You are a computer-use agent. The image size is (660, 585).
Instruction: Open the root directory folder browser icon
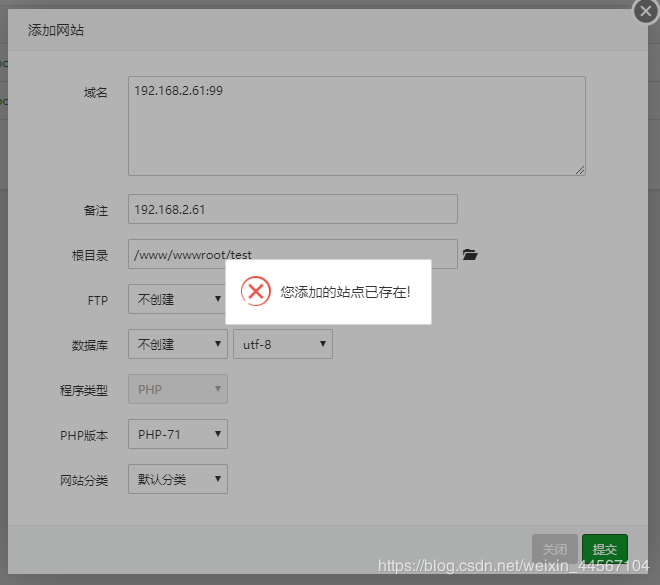(470, 255)
